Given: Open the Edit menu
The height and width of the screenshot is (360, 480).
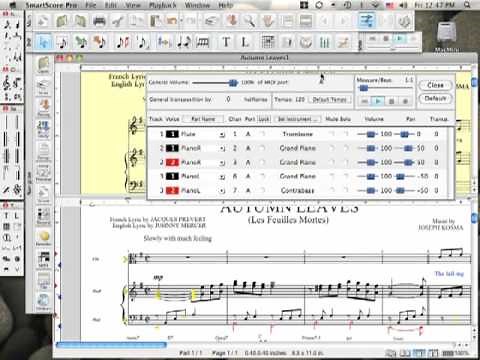Looking at the screenshot, I should (x=111, y=5).
